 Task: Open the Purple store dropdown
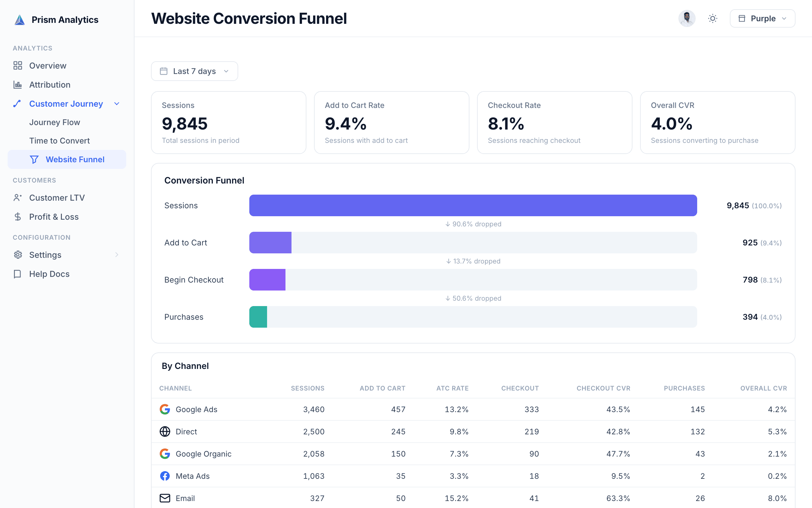coord(762,18)
